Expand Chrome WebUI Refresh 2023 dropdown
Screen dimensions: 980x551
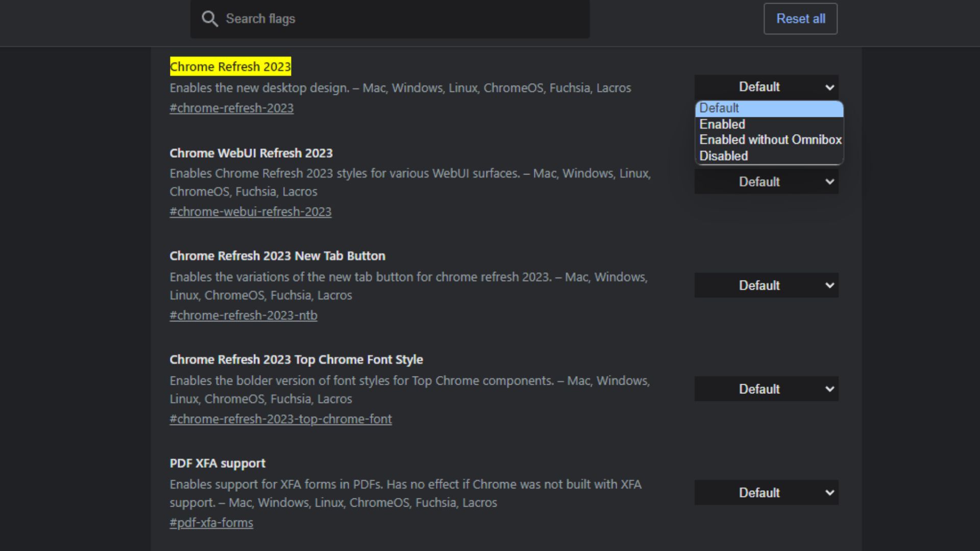(x=766, y=182)
